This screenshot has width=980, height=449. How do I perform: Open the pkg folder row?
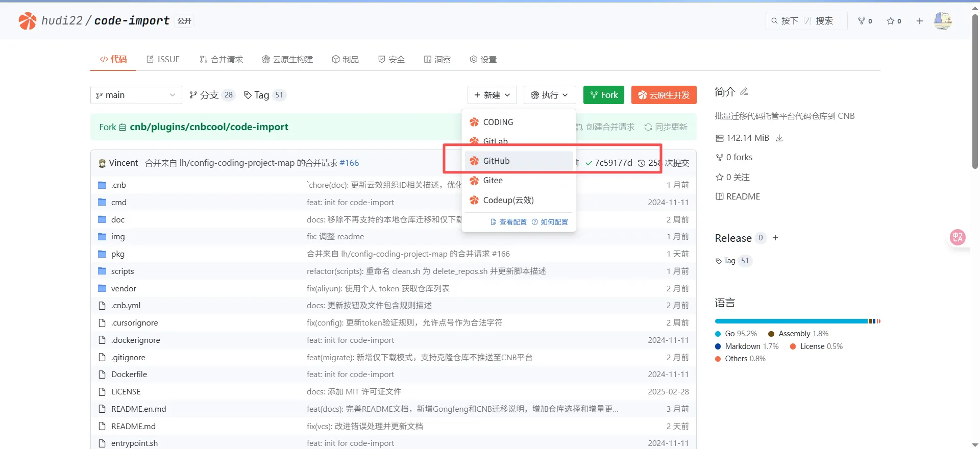pos(393,254)
